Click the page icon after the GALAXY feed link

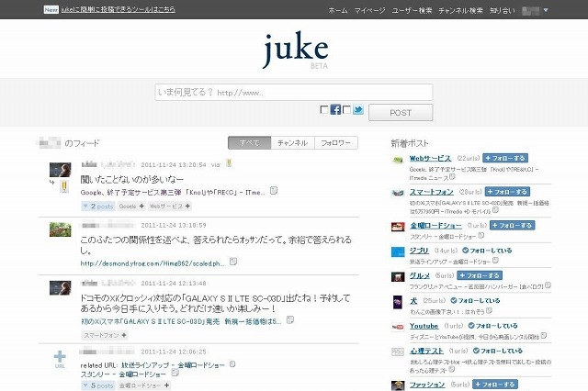tap(290, 319)
